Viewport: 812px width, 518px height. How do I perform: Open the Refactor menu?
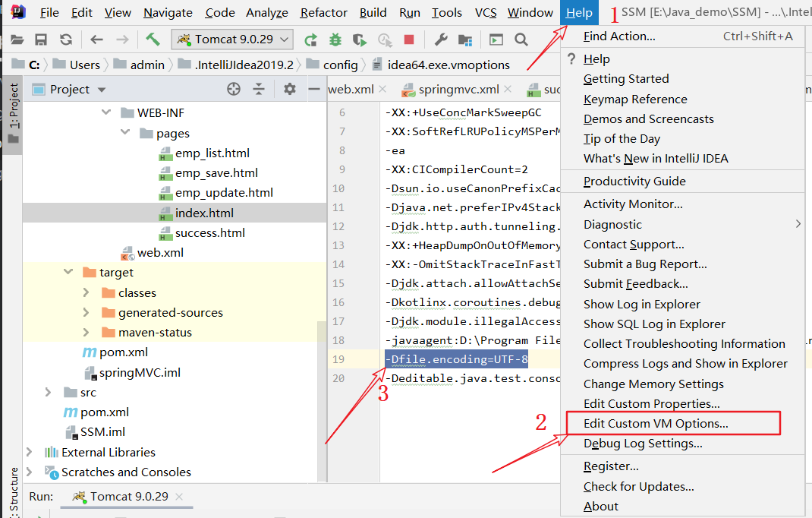323,12
